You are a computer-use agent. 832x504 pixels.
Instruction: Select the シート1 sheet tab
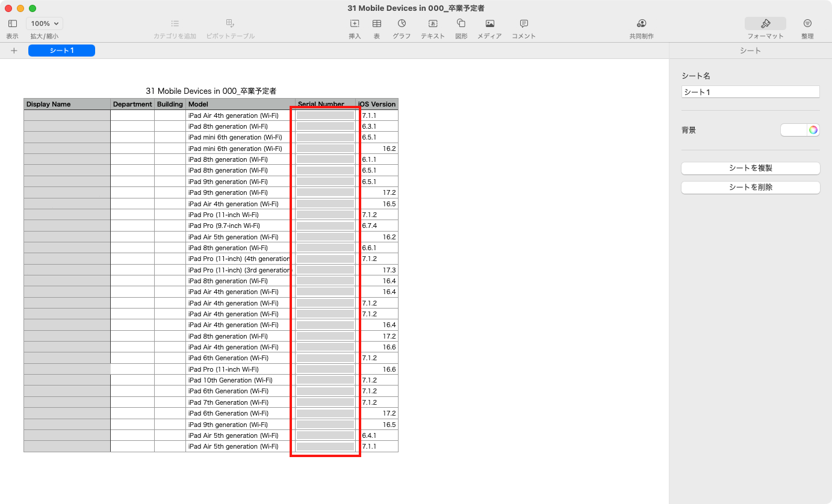pyautogui.click(x=61, y=51)
